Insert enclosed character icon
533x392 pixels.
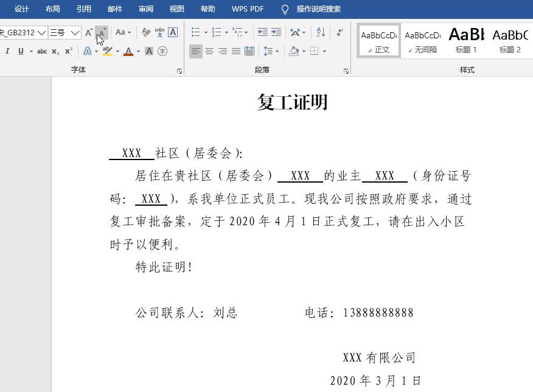tap(162, 51)
